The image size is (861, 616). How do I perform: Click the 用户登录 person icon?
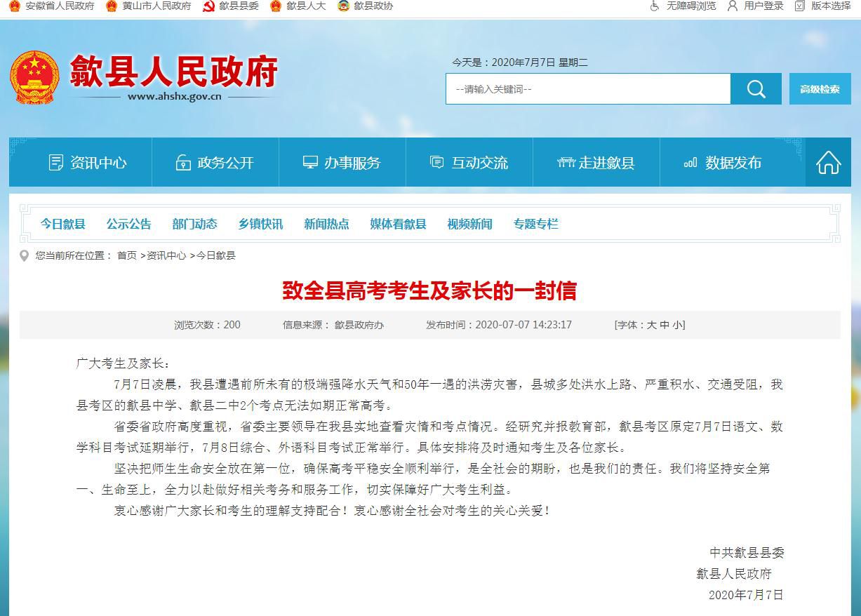click(732, 7)
